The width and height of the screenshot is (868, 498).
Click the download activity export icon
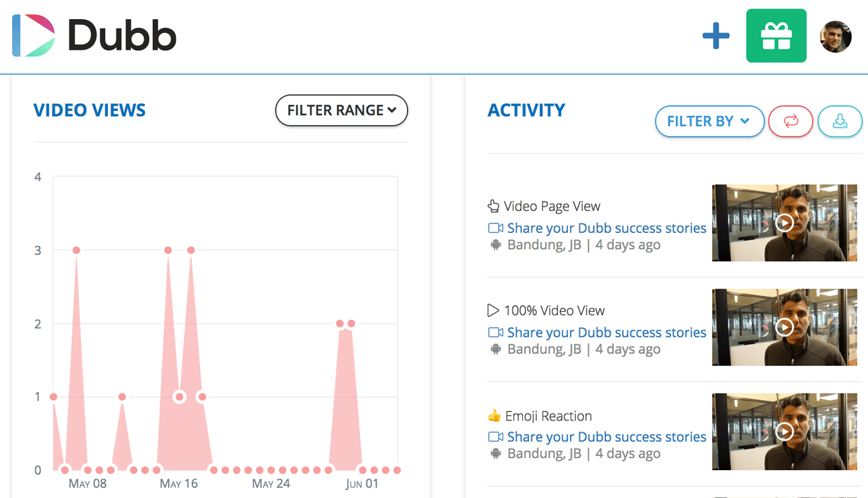840,121
